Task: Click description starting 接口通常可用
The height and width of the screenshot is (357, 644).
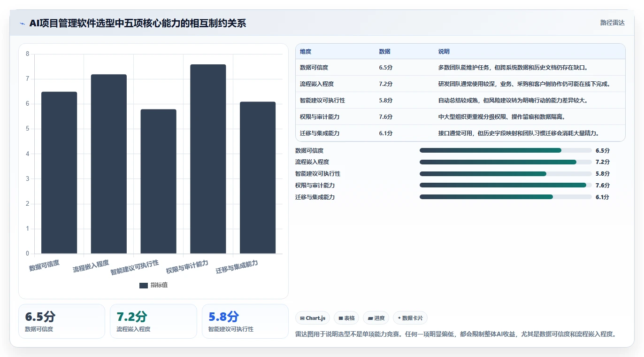Action: (x=520, y=133)
